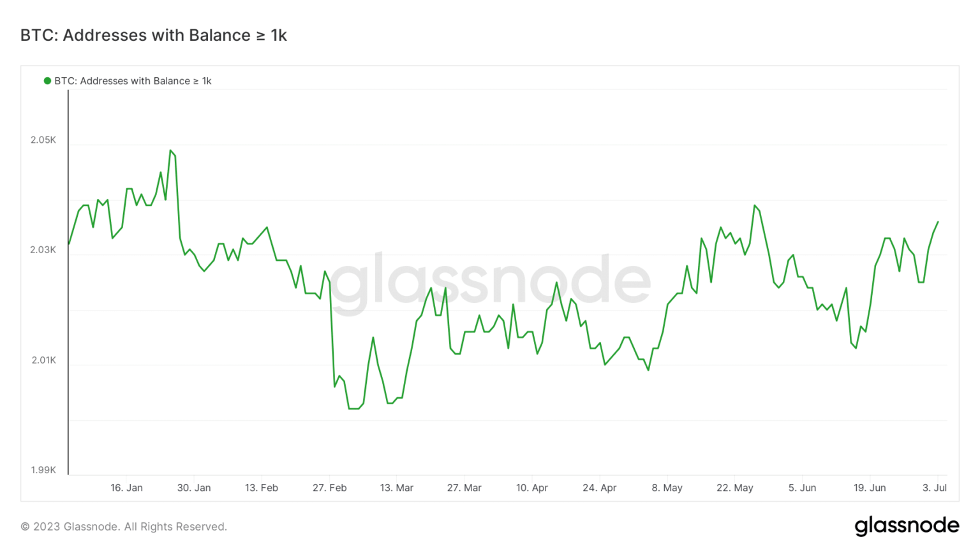
Task: Select the 22. May date label
Action: (735, 488)
